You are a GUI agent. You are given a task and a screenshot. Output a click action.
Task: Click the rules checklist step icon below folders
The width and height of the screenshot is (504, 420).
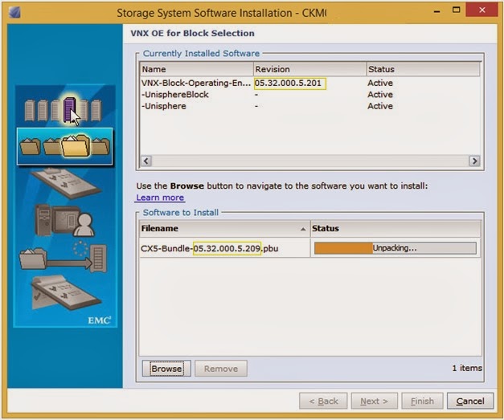pos(66,182)
